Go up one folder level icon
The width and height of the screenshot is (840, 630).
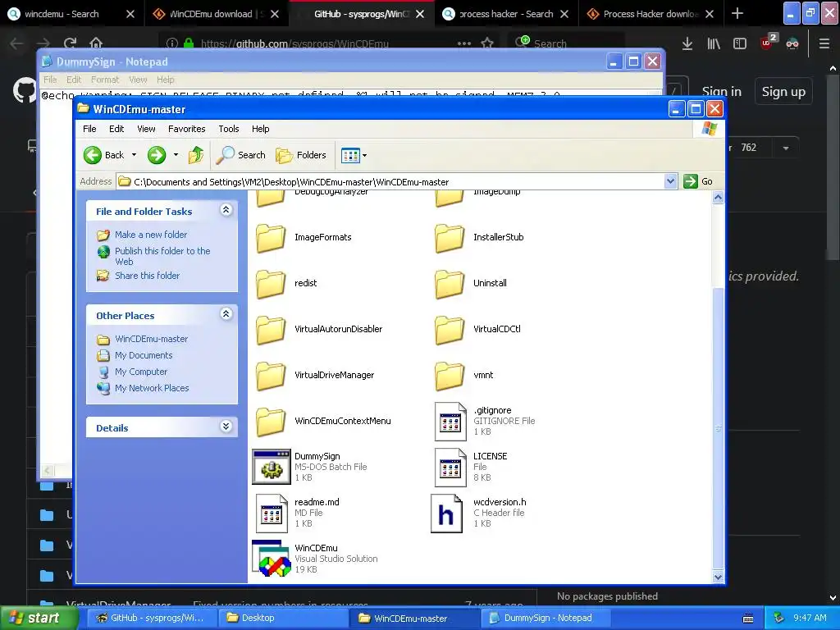196,155
